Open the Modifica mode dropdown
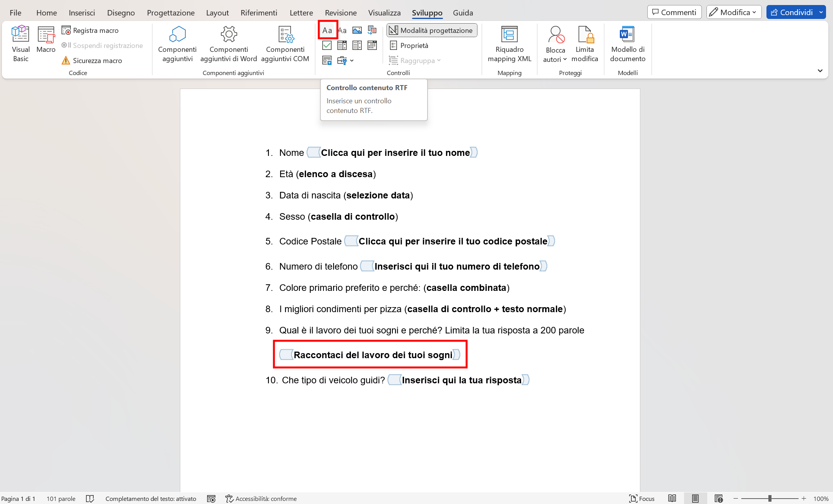Image resolution: width=833 pixels, height=504 pixels. tap(753, 12)
